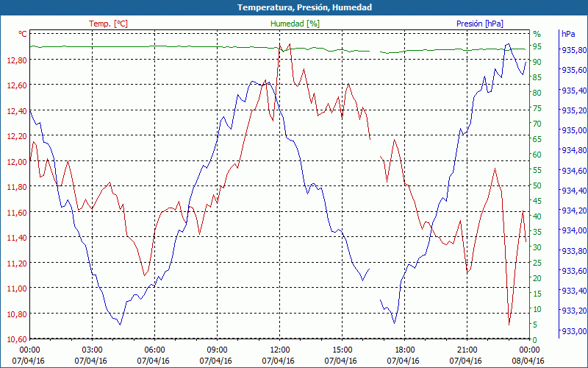This screenshot has height=368, width=588.
Task: Click temperature axis value '12,80'
Action: click(x=17, y=60)
